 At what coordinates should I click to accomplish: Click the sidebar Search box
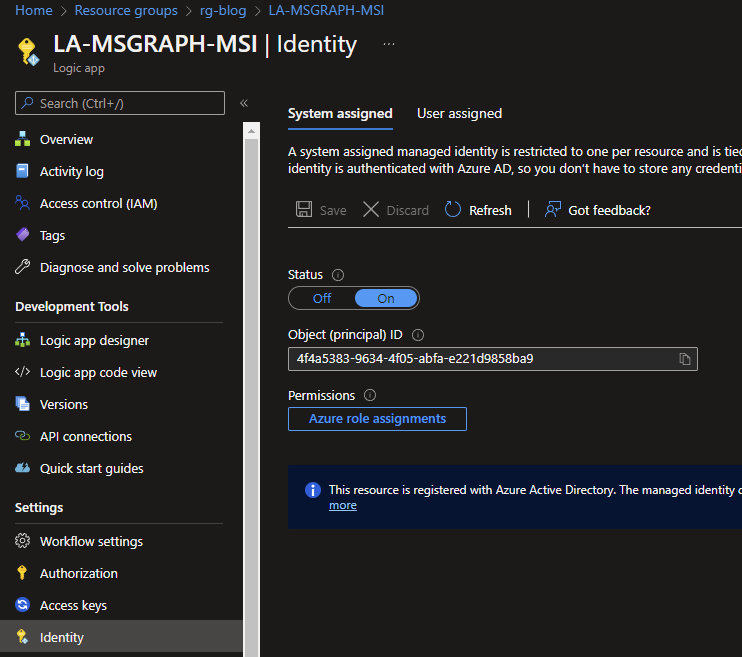(x=120, y=103)
